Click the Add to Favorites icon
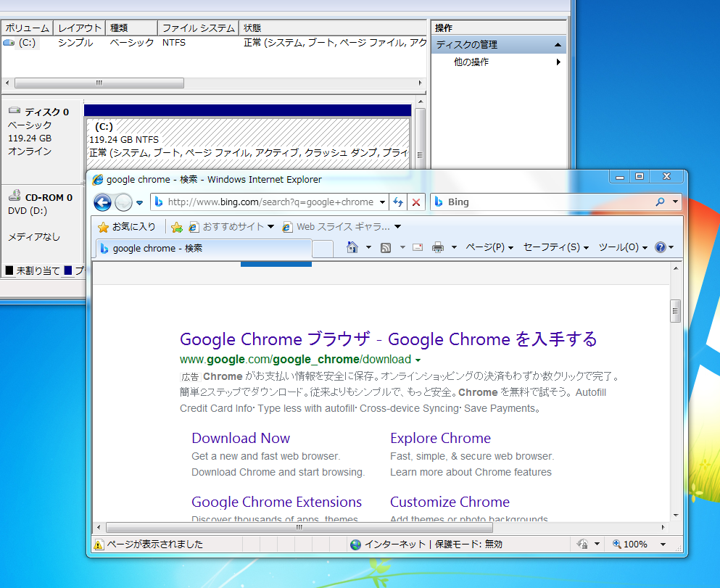This screenshot has width=720, height=588. (177, 226)
